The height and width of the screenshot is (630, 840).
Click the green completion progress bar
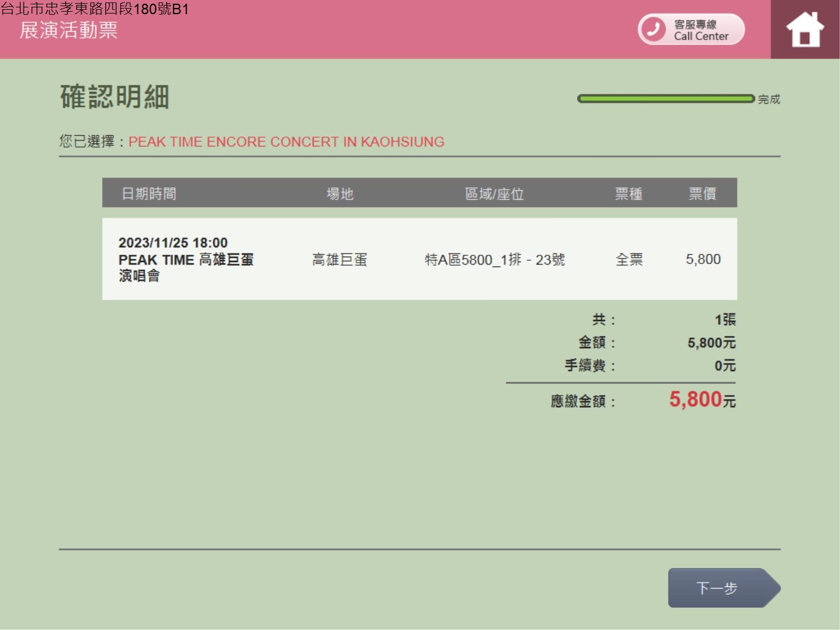tap(666, 98)
